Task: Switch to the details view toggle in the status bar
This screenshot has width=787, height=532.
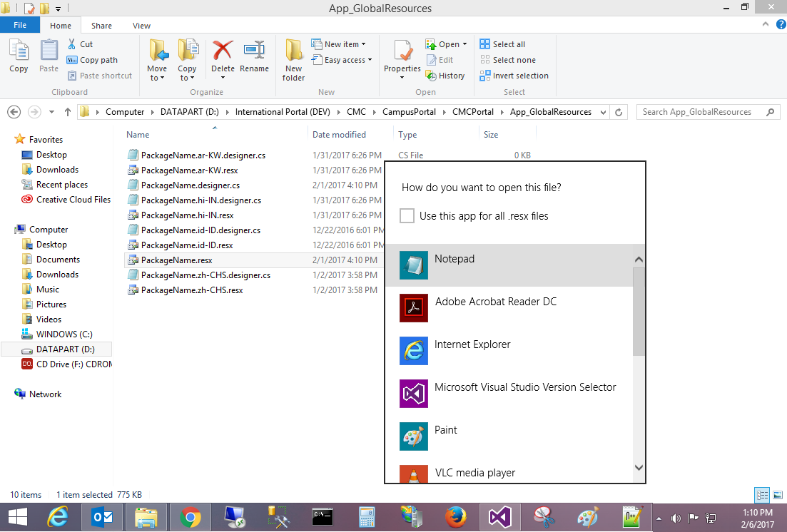Action: click(x=761, y=495)
